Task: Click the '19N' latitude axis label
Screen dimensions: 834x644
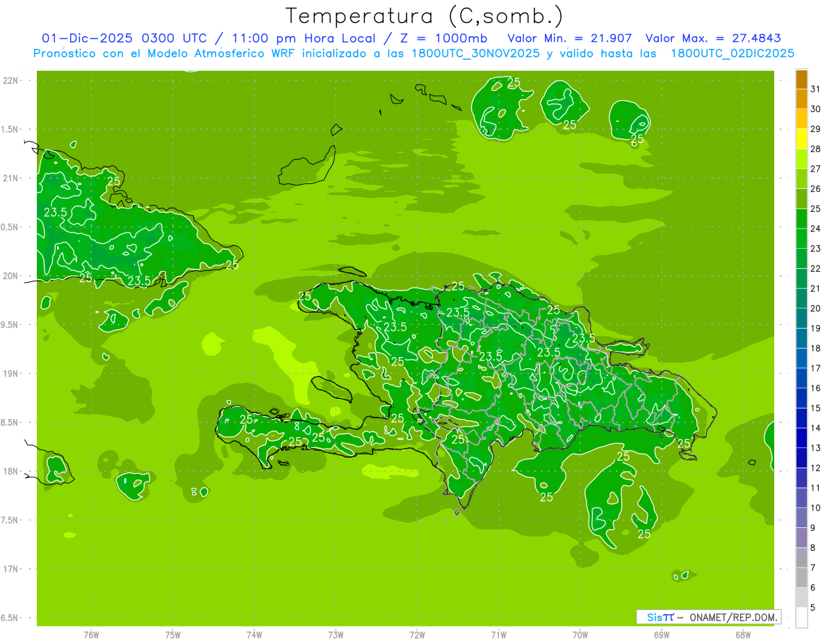Action: tap(10, 373)
